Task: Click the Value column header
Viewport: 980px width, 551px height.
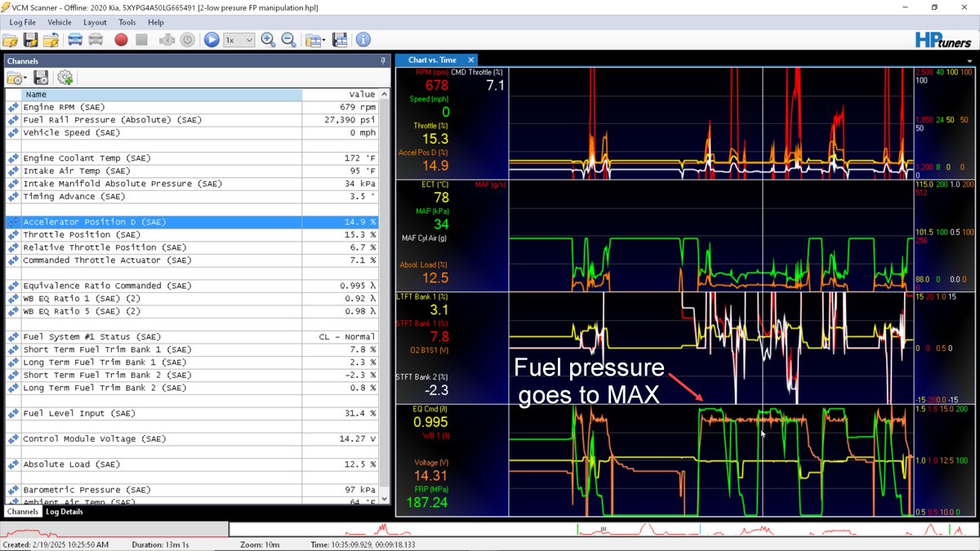Action: tap(340, 95)
